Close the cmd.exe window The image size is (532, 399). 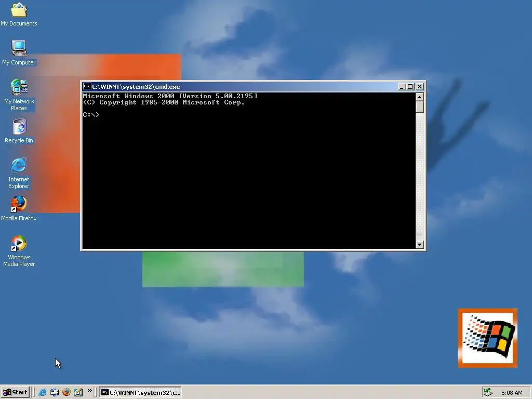coord(420,87)
